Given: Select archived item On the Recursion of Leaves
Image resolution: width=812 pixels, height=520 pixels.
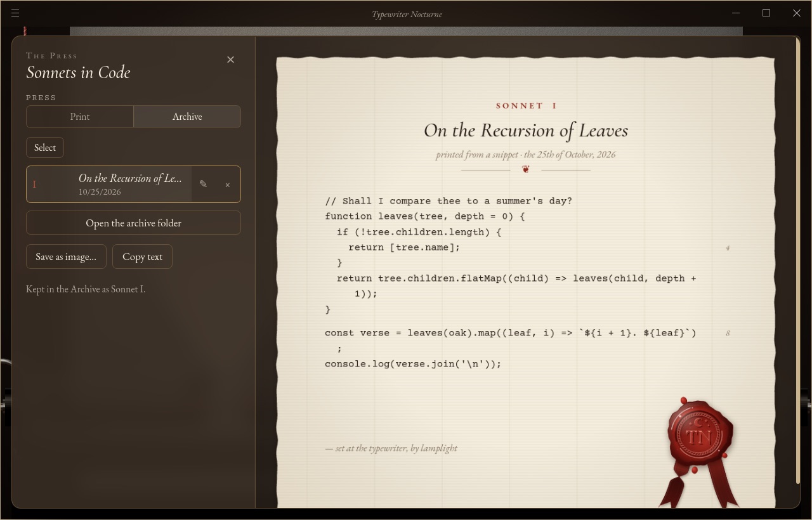Looking at the screenshot, I should 109,184.
